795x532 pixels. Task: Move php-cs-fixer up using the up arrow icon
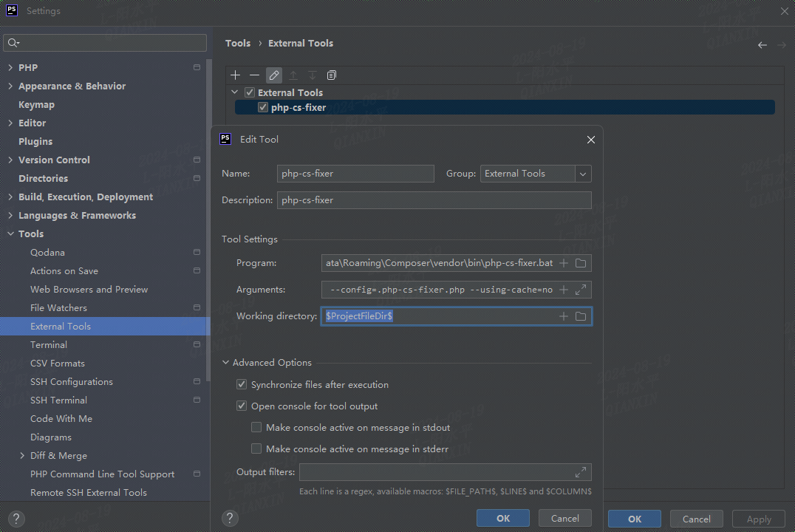pos(293,75)
